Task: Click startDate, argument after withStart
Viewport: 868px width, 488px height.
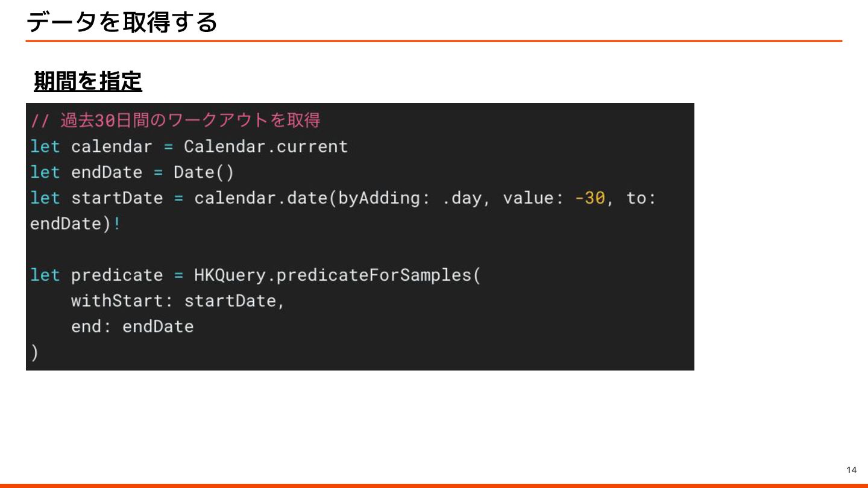Action: [x=234, y=301]
